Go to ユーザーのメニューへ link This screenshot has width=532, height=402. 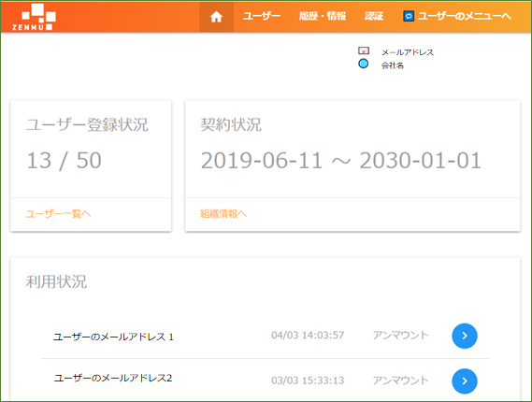[465, 16]
